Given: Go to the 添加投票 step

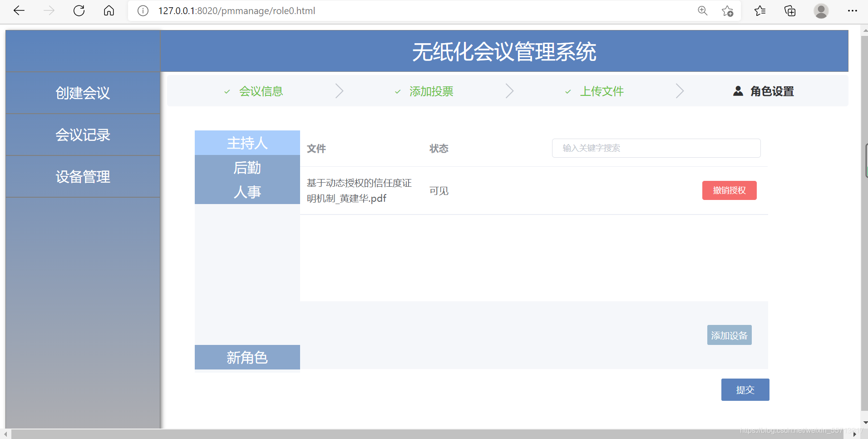Looking at the screenshot, I should (431, 91).
